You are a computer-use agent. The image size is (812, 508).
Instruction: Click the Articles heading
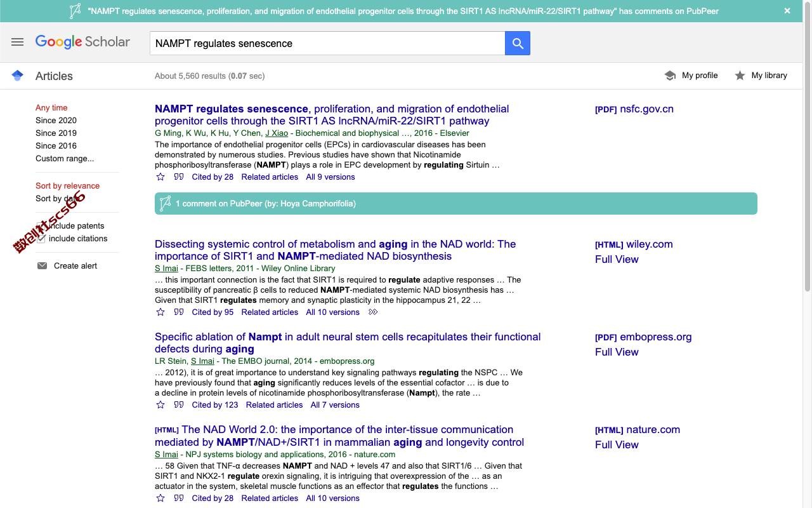pyautogui.click(x=54, y=76)
